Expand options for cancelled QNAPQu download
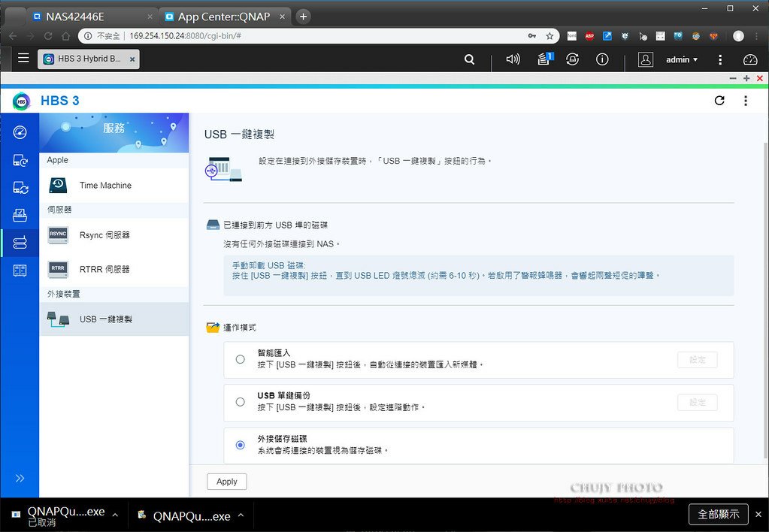769x532 pixels. (115, 515)
